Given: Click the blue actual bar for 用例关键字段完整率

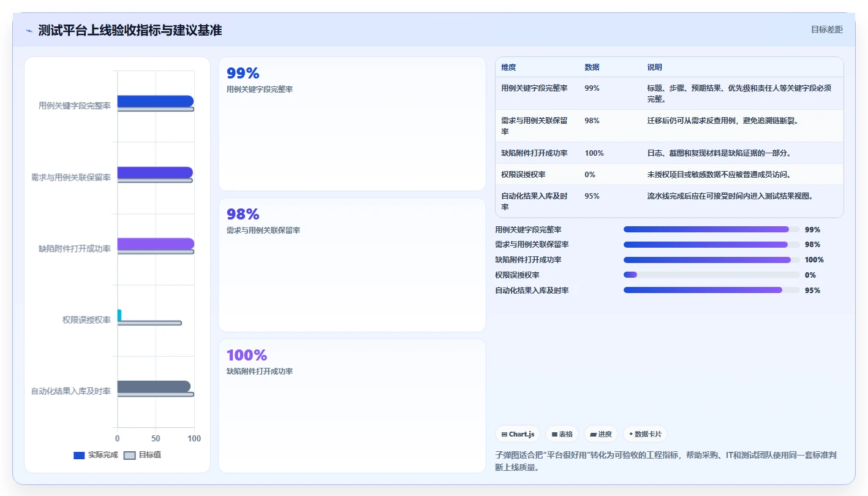Looking at the screenshot, I should [156, 101].
